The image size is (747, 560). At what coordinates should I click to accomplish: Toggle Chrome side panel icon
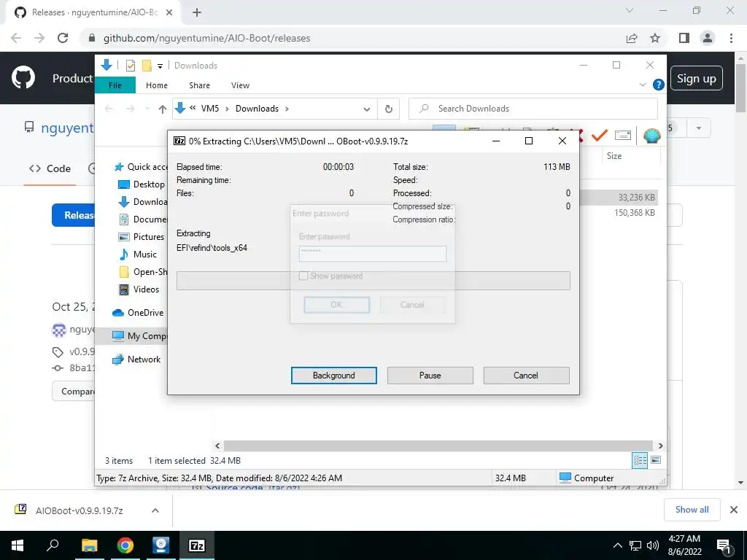(684, 38)
